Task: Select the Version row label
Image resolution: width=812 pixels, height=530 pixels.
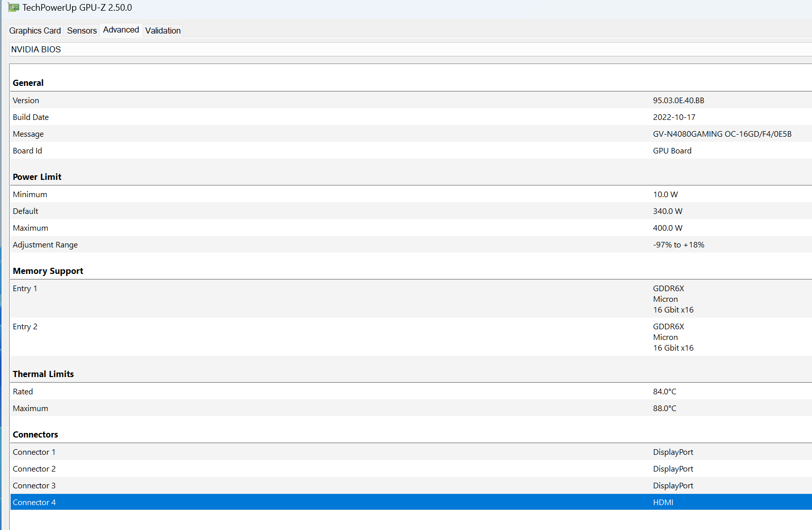Action: [x=26, y=101]
